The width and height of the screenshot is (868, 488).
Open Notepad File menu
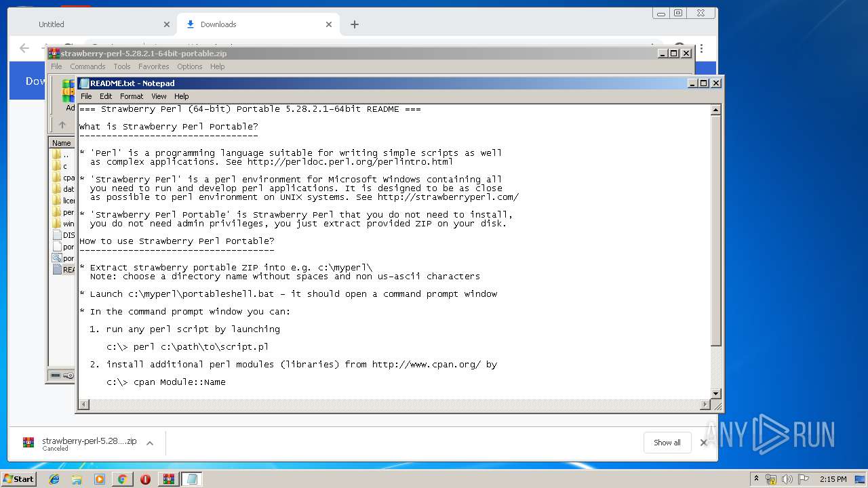[x=86, y=96]
